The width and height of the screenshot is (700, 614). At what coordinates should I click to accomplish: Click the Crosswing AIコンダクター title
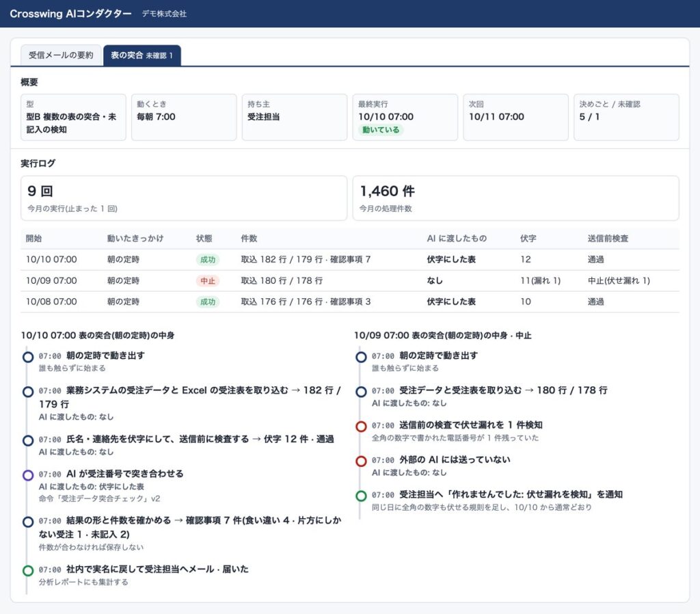click(x=70, y=14)
